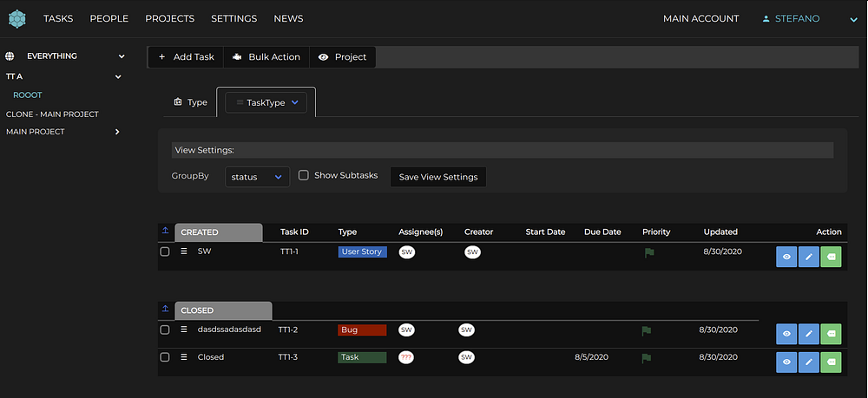Expand the MAIN PROJECT tree item
Image resolution: width=868 pixels, height=398 pixels.
[117, 132]
